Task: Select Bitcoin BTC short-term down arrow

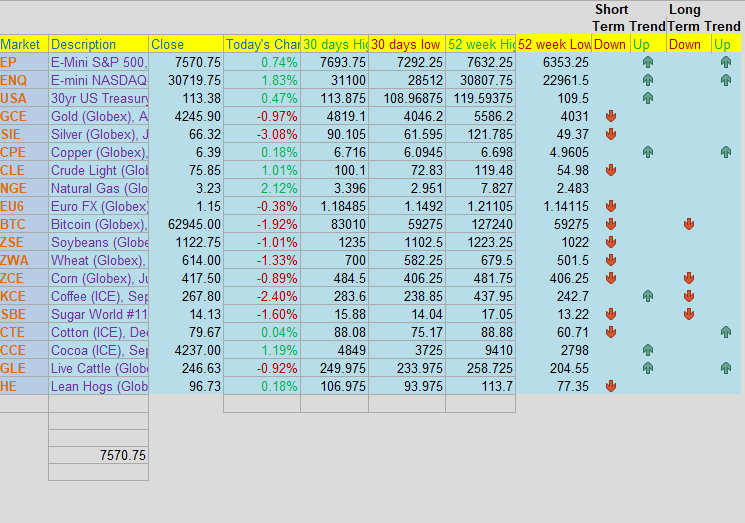Action: pyautogui.click(x=611, y=224)
